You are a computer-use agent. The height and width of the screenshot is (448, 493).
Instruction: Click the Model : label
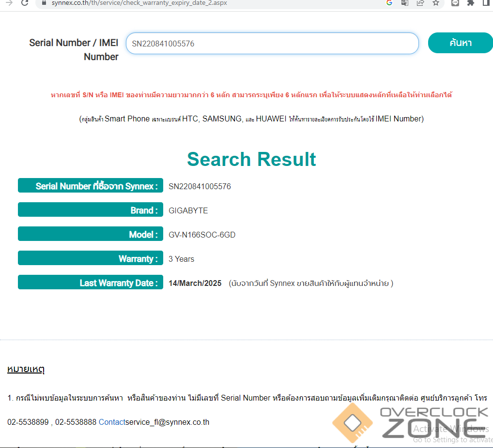(91, 234)
